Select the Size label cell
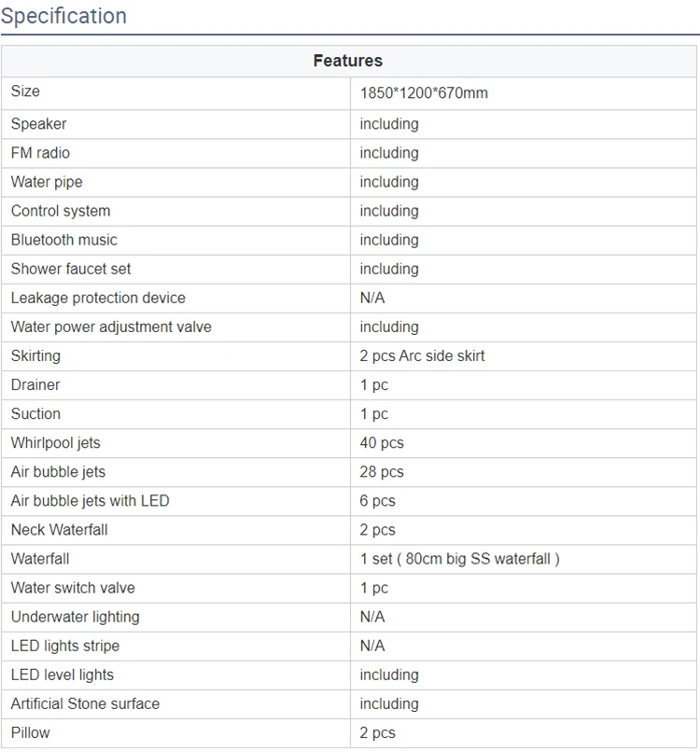The height and width of the screenshot is (752, 700). (x=25, y=91)
